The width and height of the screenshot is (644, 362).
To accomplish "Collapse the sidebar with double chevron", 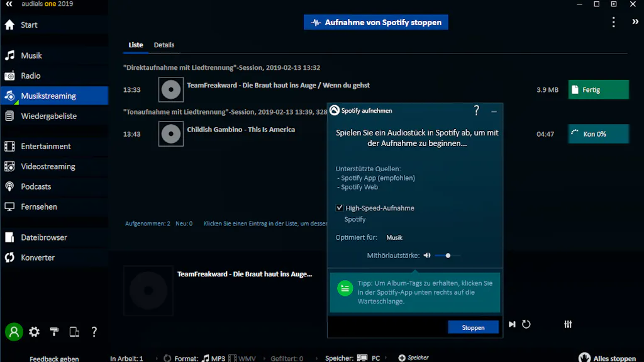I will click(x=9, y=4).
